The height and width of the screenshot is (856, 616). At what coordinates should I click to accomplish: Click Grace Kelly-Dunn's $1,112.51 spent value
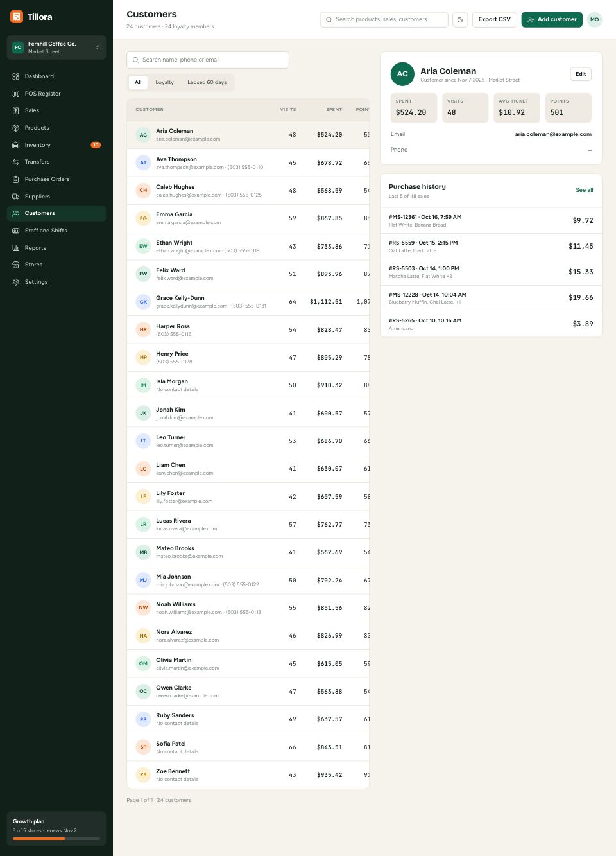point(326,302)
